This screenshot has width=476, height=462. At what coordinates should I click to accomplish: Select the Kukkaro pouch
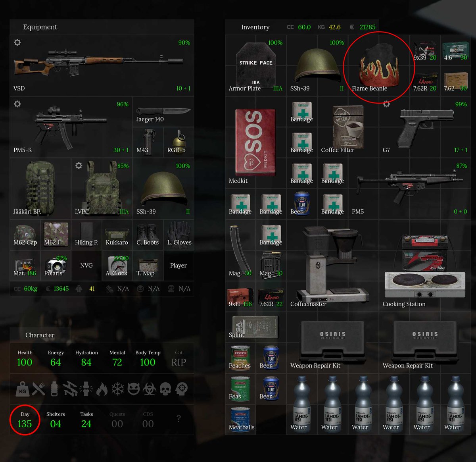(117, 235)
